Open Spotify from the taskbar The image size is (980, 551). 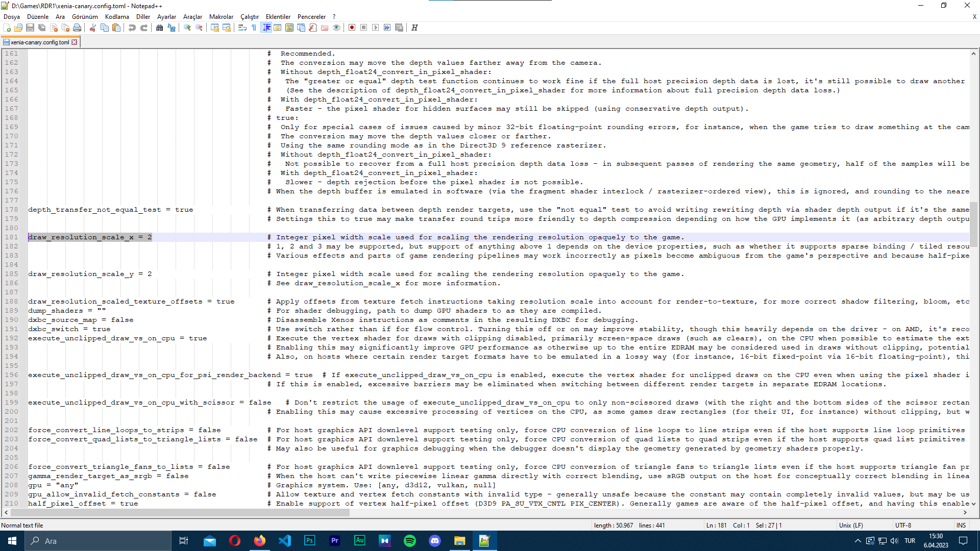[410, 541]
